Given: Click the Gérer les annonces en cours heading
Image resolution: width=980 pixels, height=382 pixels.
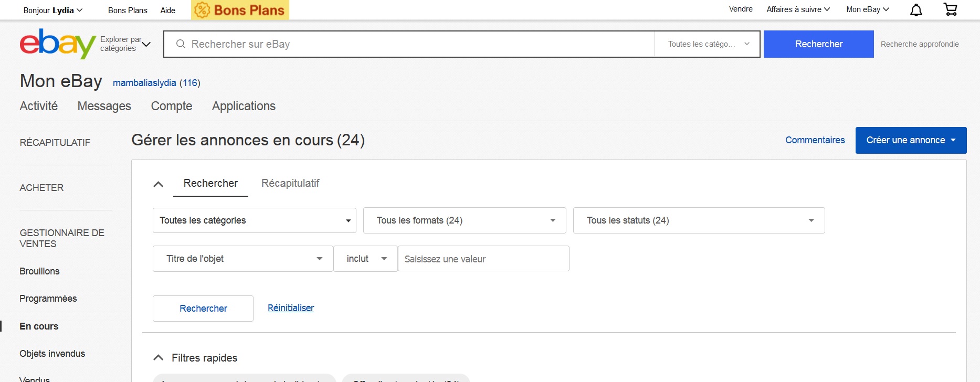Looking at the screenshot, I should click(x=248, y=140).
